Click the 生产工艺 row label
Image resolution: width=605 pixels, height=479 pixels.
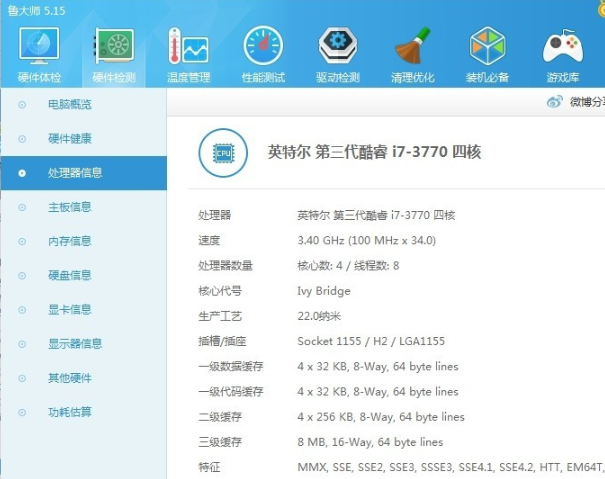(220, 316)
